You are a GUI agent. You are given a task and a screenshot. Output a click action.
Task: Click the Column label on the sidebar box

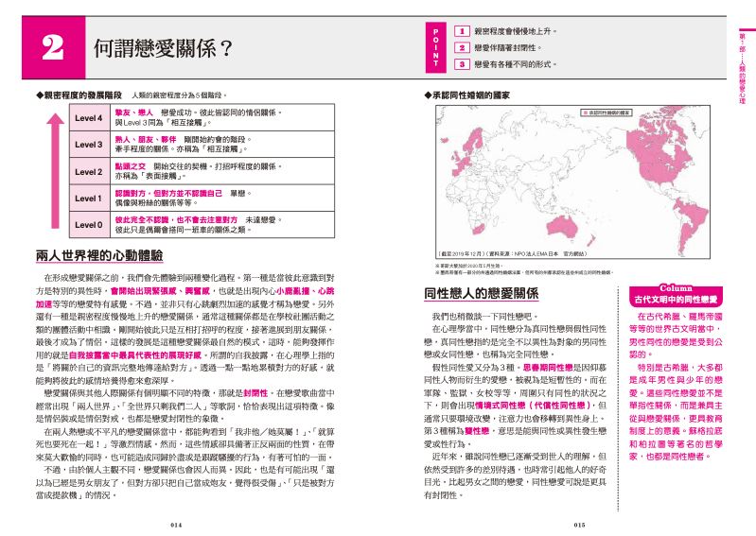coord(676,288)
